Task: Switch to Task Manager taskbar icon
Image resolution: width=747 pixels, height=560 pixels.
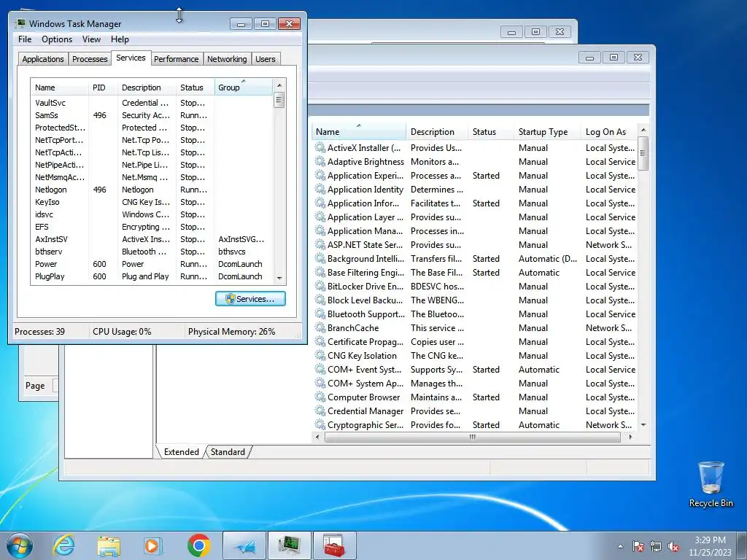Action: click(289, 545)
